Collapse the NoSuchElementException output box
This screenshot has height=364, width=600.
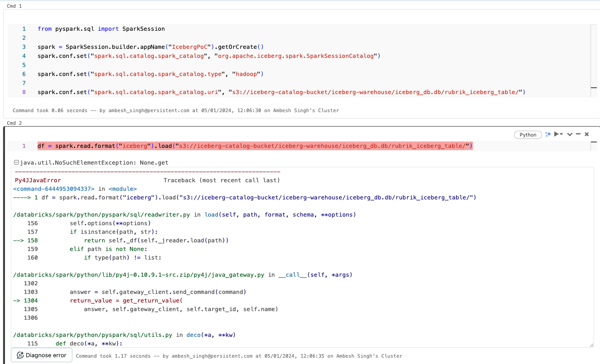point(16,162)
